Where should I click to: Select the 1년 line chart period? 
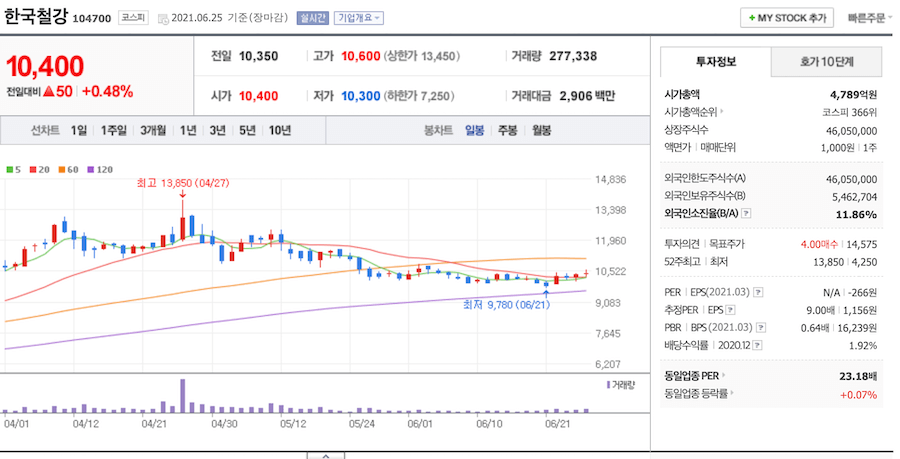(x=188, y=131)
